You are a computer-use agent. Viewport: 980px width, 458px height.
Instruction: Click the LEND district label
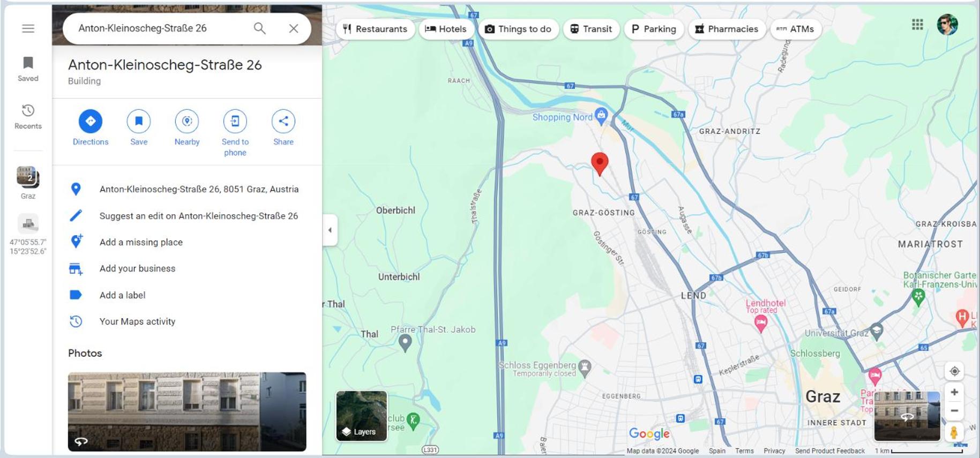[693, 296]
